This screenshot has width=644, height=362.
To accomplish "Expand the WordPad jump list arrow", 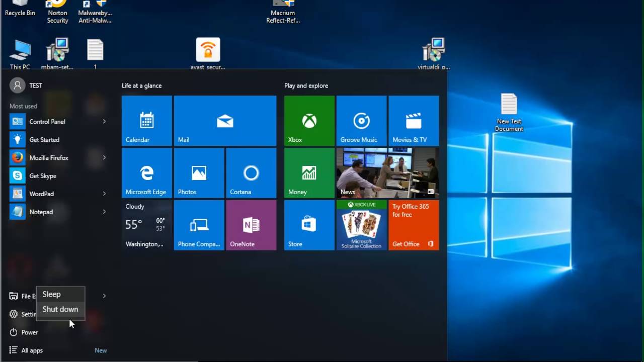I will [x=104, y=194].
